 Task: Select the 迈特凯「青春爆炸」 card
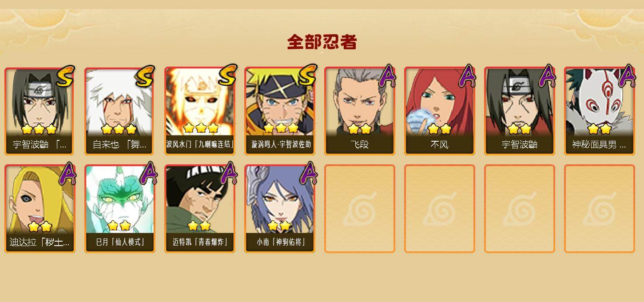tap(200, 209)
